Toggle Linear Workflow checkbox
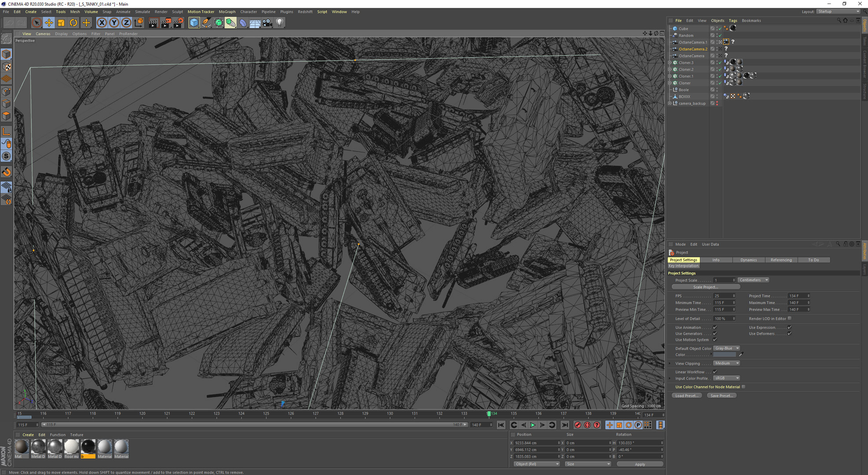Viewport: 868px width, 475px height. 715,372
